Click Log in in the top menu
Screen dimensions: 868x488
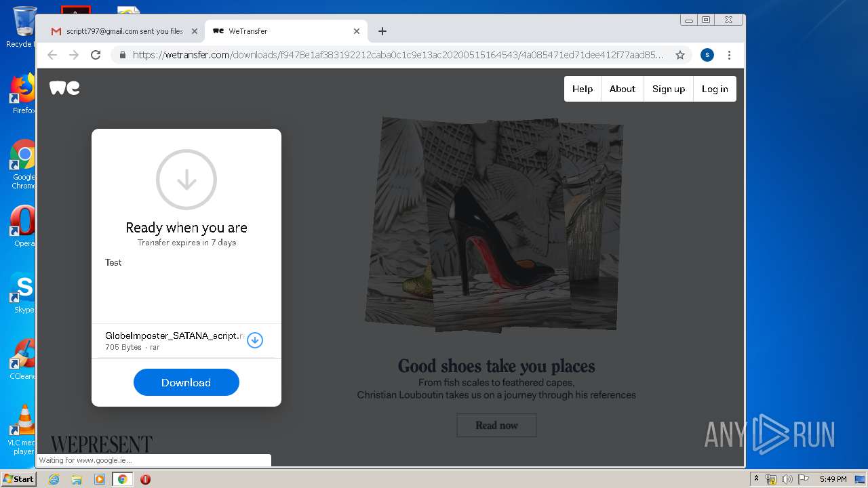[x=715, y=89]
